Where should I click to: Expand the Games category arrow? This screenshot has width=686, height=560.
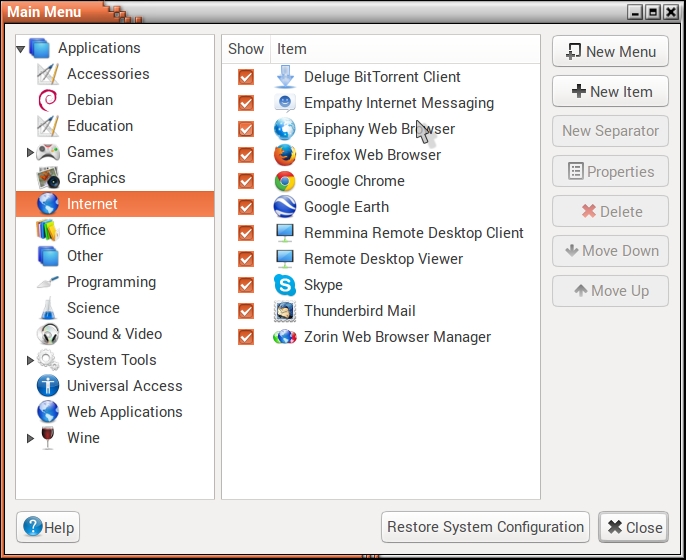pyautogui.click(x=30, y=152)
